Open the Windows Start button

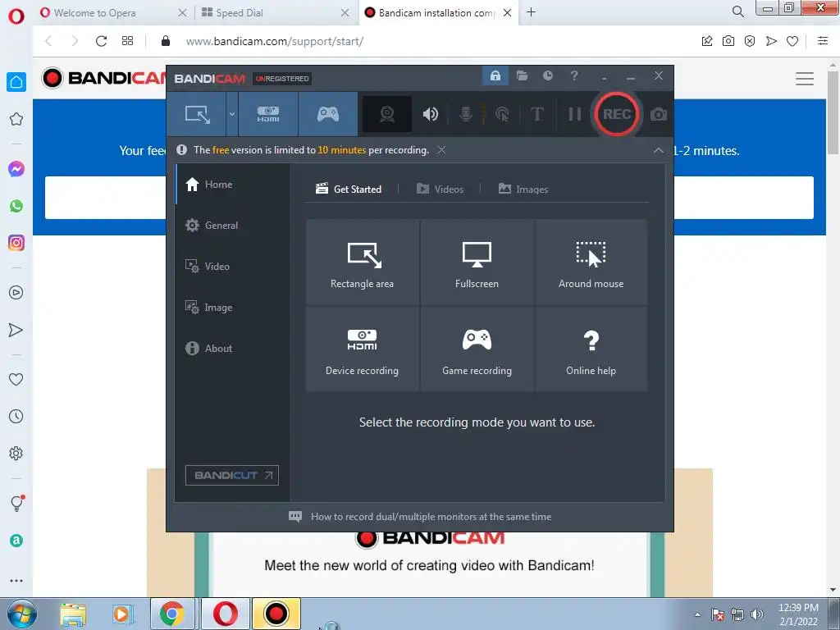point(21,614)
